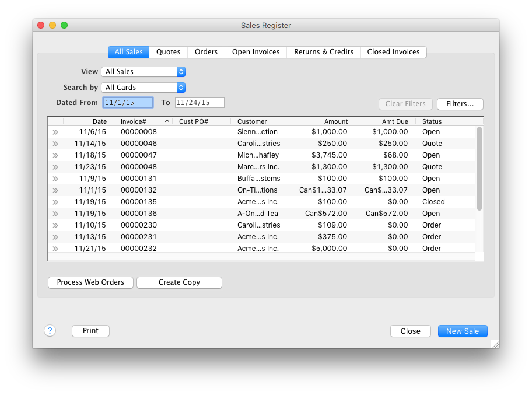
Task: Switch to the Closed Invoices tab
Action: [x=394, y=52]
